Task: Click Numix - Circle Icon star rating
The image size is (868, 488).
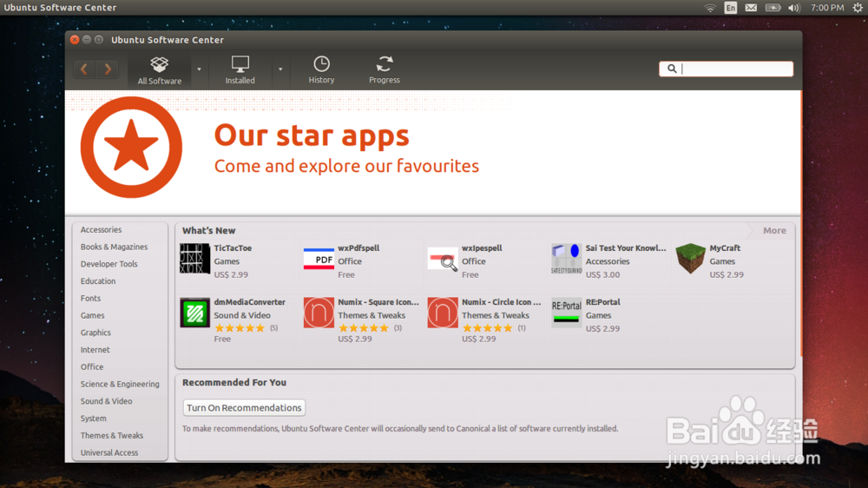Action: point(488,328)
